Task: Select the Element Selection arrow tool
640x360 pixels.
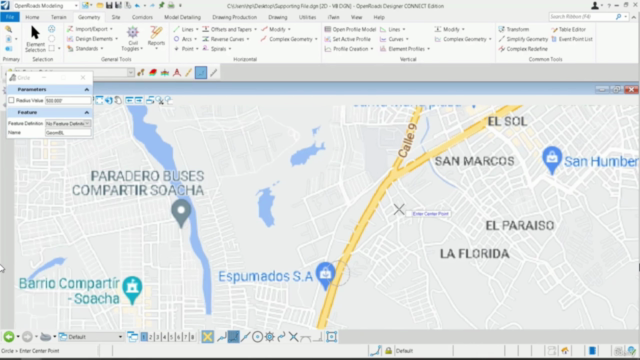Action: point(35,39)
